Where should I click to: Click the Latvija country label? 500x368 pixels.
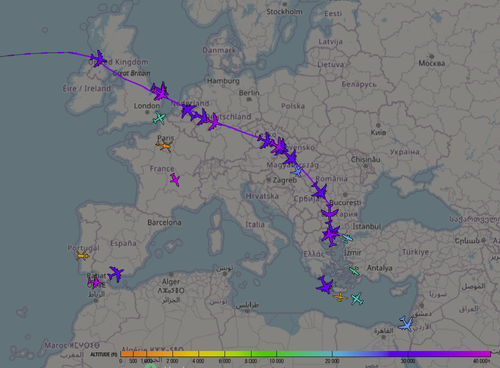pyautogui.click(x=330, y=42)
